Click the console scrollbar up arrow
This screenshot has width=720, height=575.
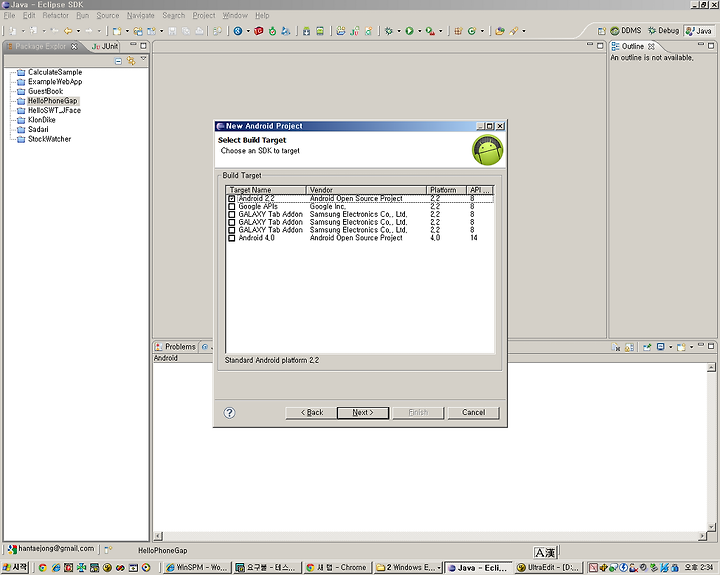tap(711, 367)
